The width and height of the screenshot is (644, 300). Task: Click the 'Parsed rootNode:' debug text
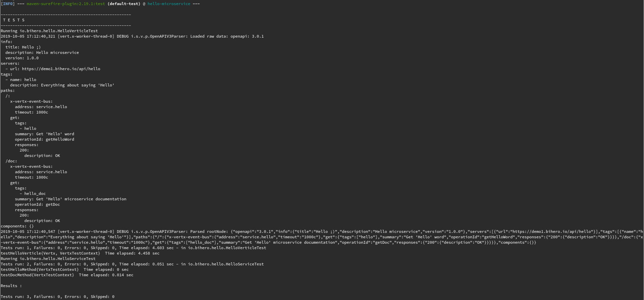tap(209, 232)
